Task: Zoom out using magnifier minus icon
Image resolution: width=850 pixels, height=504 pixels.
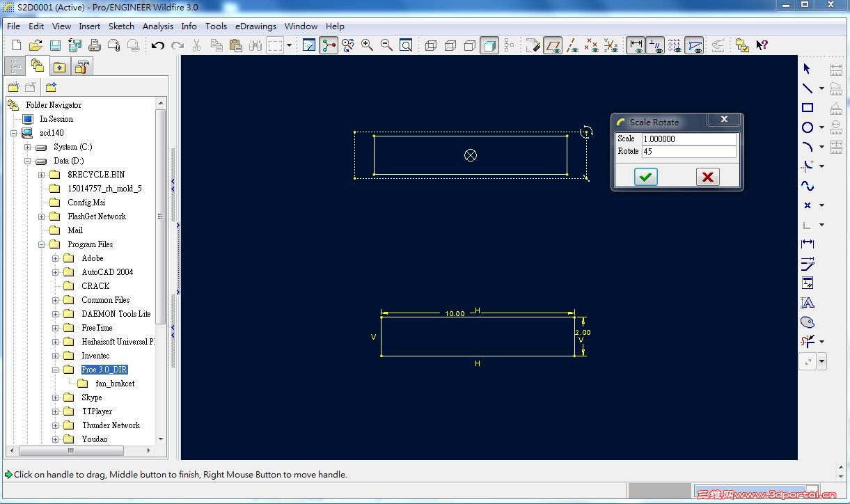Action: [386, 46]
